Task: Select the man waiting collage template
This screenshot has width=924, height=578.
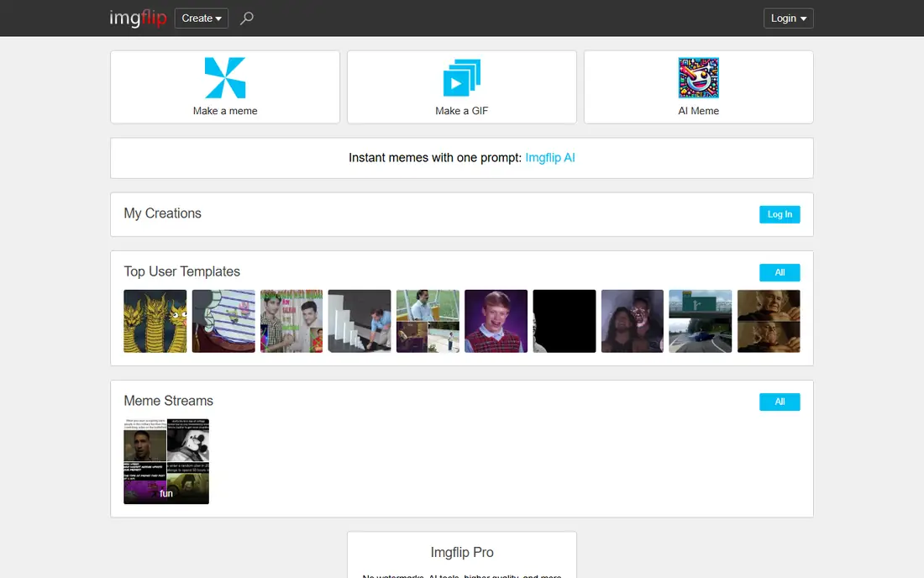Action: [428, 321]
